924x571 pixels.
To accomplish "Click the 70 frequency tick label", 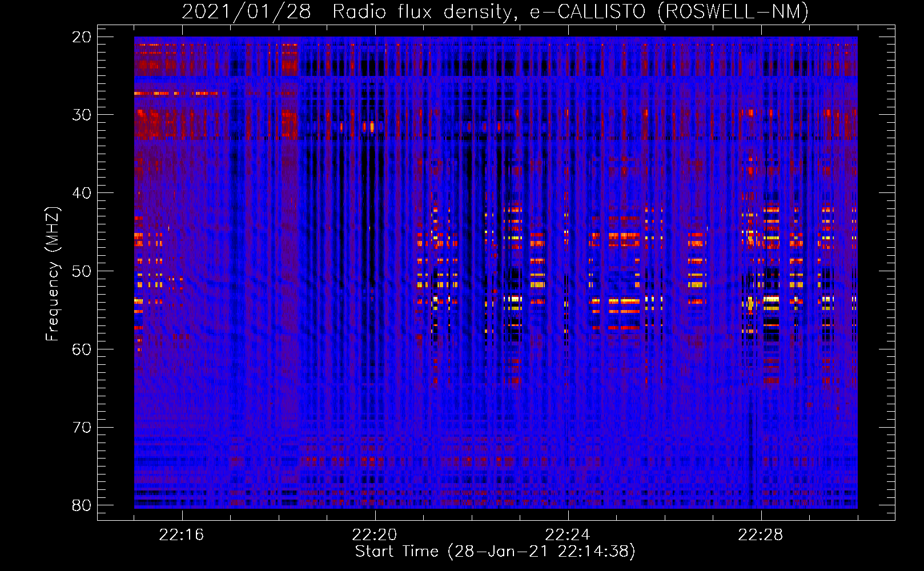I will [82, 428].
